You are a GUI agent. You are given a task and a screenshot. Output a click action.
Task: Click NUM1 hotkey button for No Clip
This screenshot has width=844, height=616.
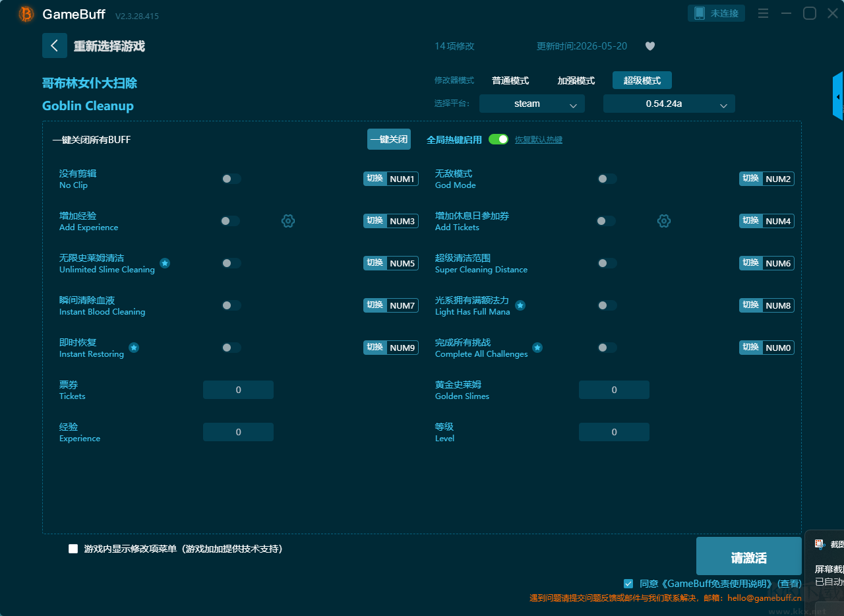pos(391,179)
